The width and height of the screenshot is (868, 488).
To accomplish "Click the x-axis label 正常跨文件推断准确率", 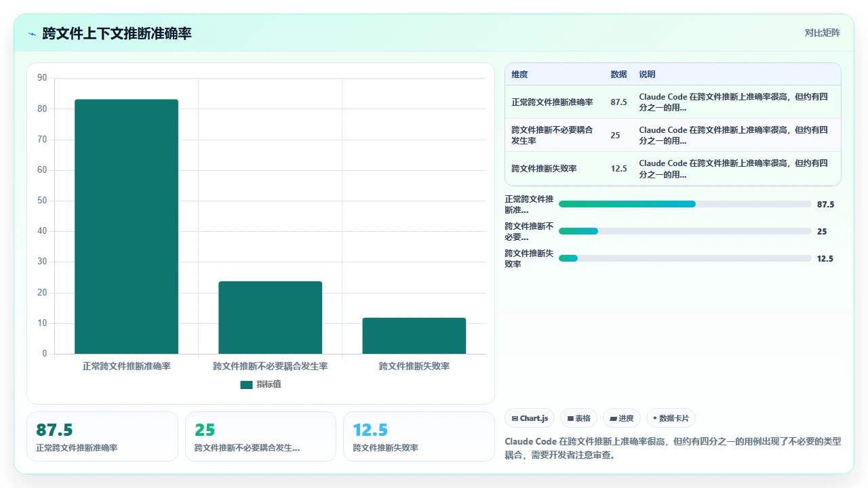I will (126, 366).
